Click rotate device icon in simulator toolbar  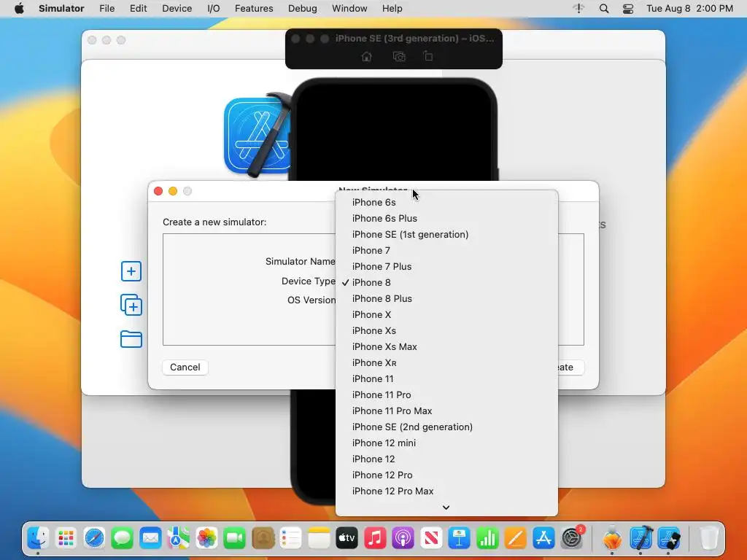pyautogui.click(x=428, y=56)
